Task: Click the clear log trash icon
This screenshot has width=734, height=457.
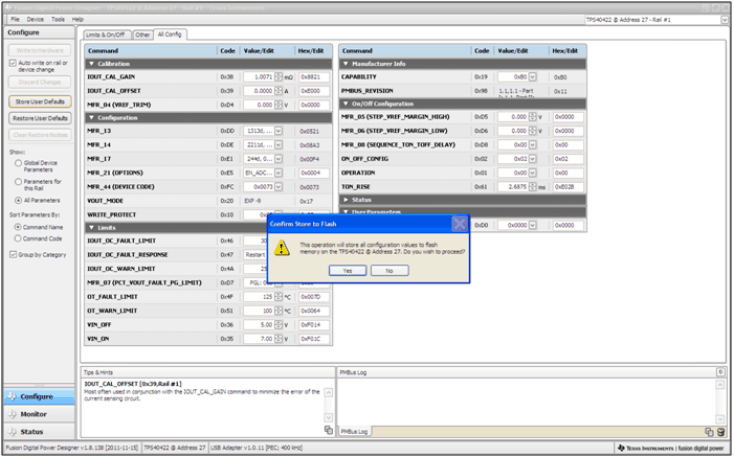Action: pyautogui.click(x=720, y=431)
